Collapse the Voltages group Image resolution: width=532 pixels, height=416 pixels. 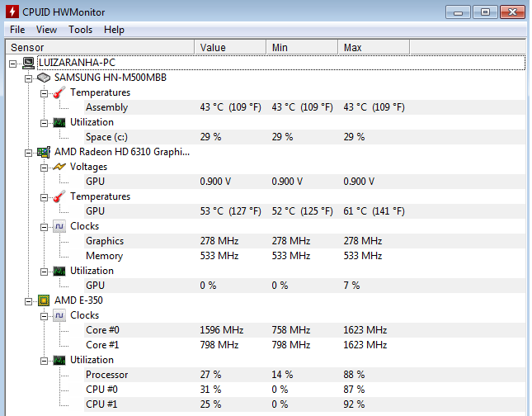(44, 168)
